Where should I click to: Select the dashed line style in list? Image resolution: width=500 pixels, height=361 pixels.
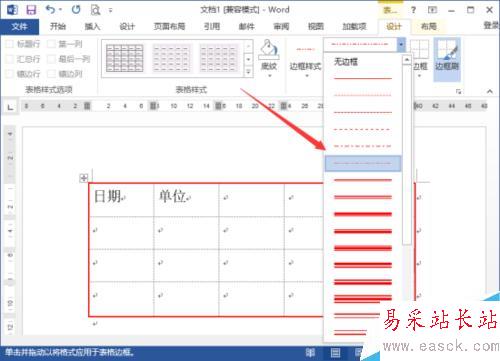click(363, 129)
